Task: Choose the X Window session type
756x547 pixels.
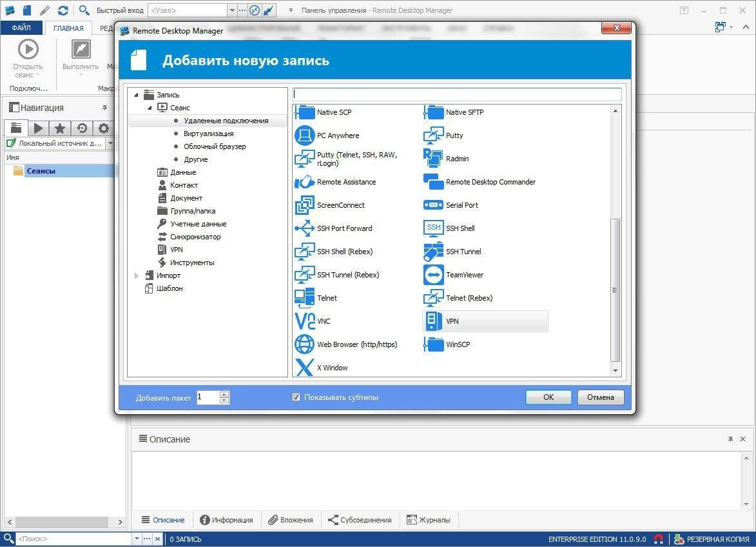Action: pos(320,367)
